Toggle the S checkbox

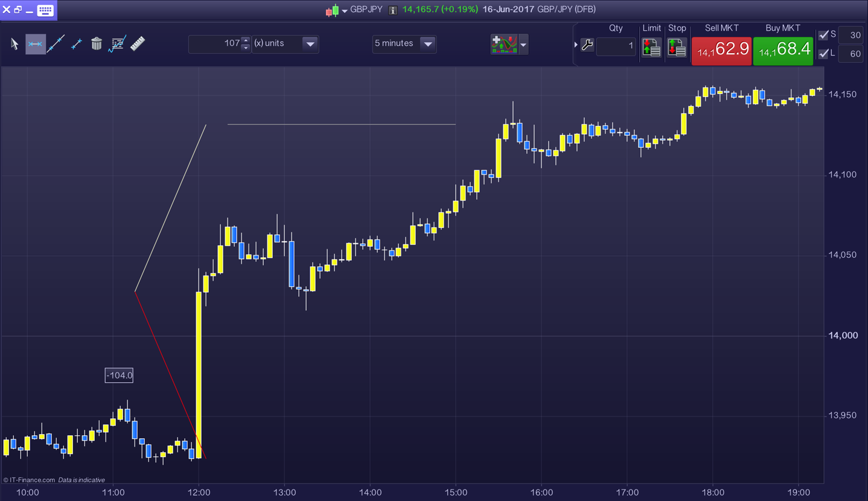pyautogui.click(x=823, y=35)
